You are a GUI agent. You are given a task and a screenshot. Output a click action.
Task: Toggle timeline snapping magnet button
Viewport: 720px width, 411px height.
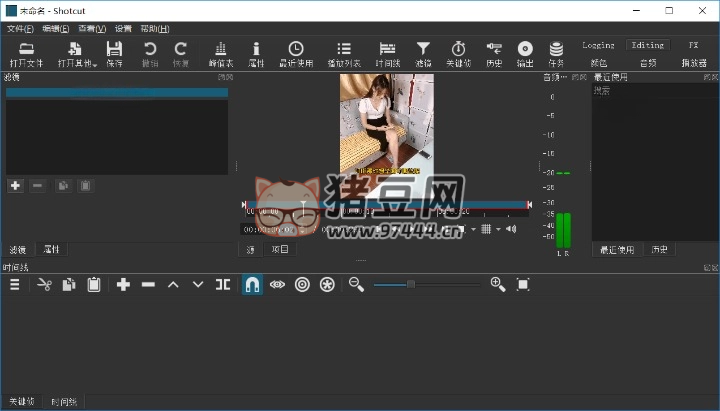coord(252,285)
